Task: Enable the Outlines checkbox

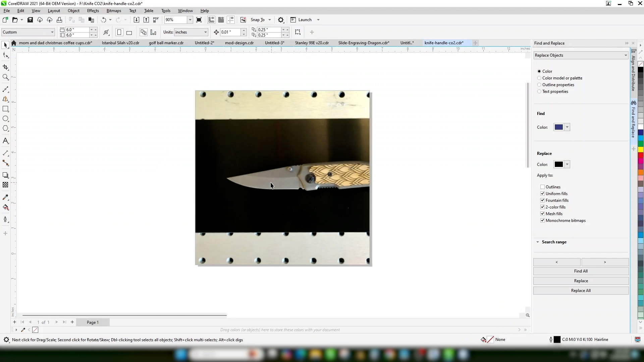Action: click(x=542, y=187)
